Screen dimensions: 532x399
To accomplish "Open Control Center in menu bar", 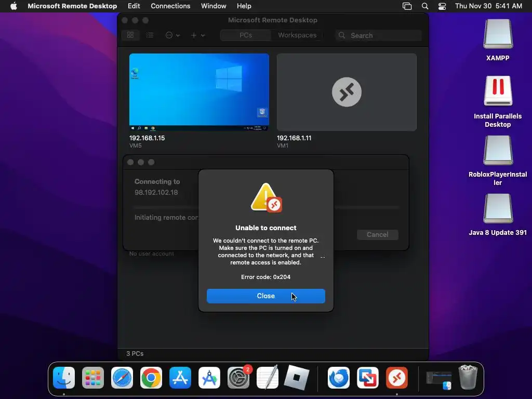I will pos(442,6).
